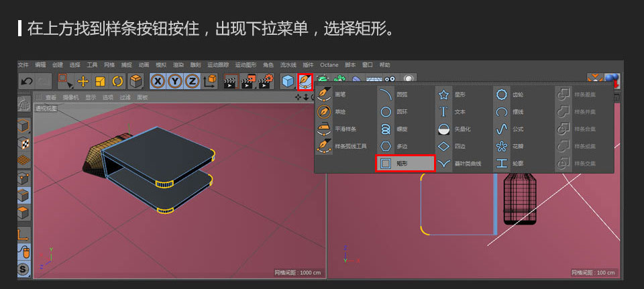Open the object selection cube dropdown
This screenshot has width=644, height=289.
(136, 81)
